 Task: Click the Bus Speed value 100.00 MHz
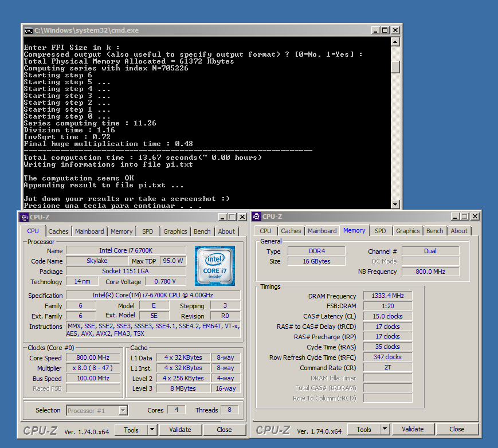click(93, 378)
